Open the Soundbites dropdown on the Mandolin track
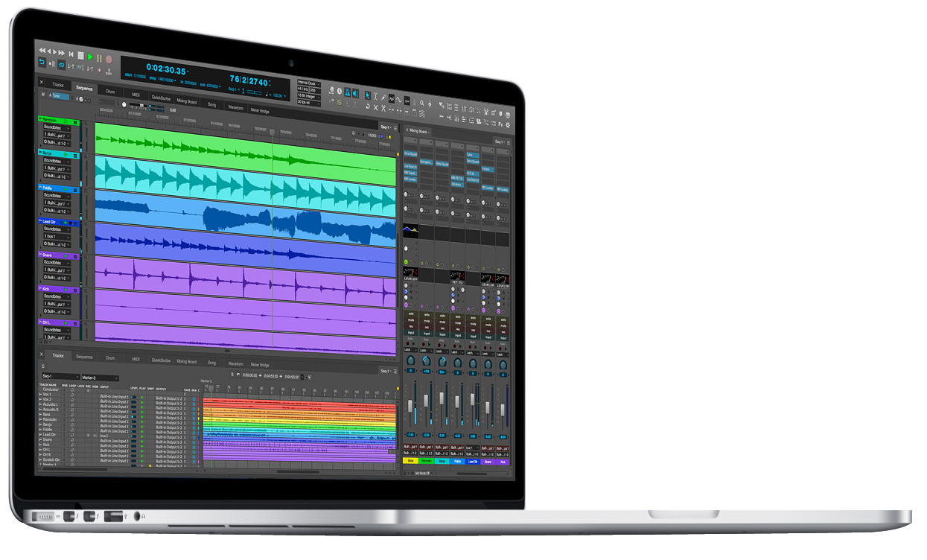Image resolution: width=927 pixels, height=560 pixels. 57,127
